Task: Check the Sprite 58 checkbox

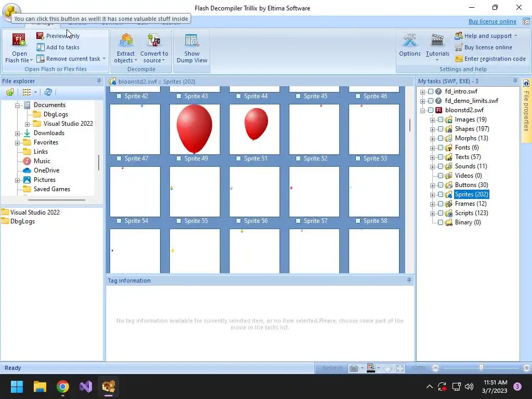Action: [x=358, y=221]
